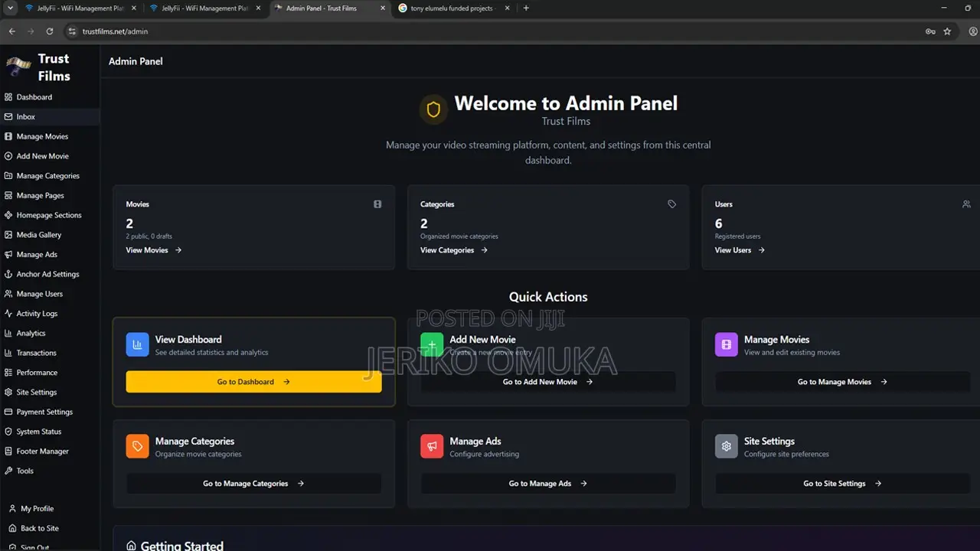Screen dimensions: 980x551
Task: Click the Manage Users sidebar icon
Action: 8,294
